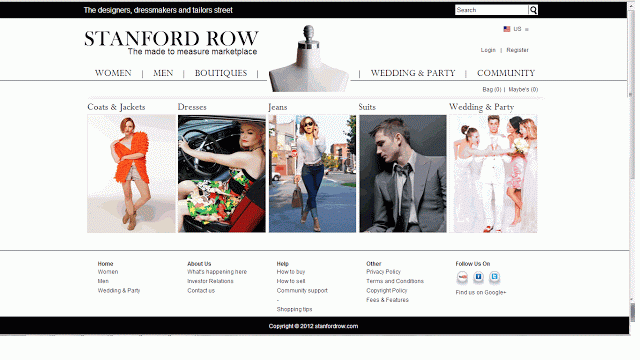640x360 pixels.
Task: Click the footer Women link
Action: 108,272
